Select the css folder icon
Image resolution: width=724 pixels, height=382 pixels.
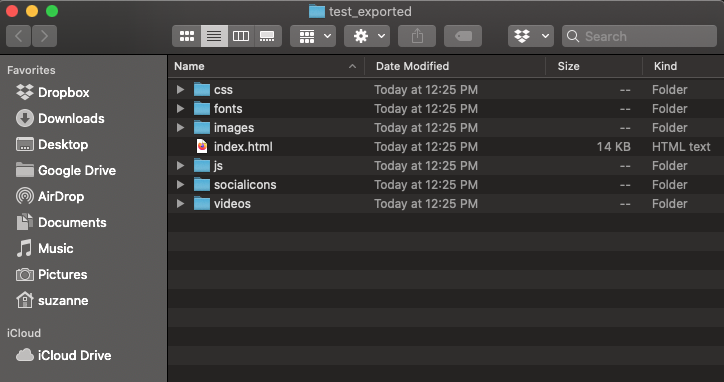click(x=202, y=90)
